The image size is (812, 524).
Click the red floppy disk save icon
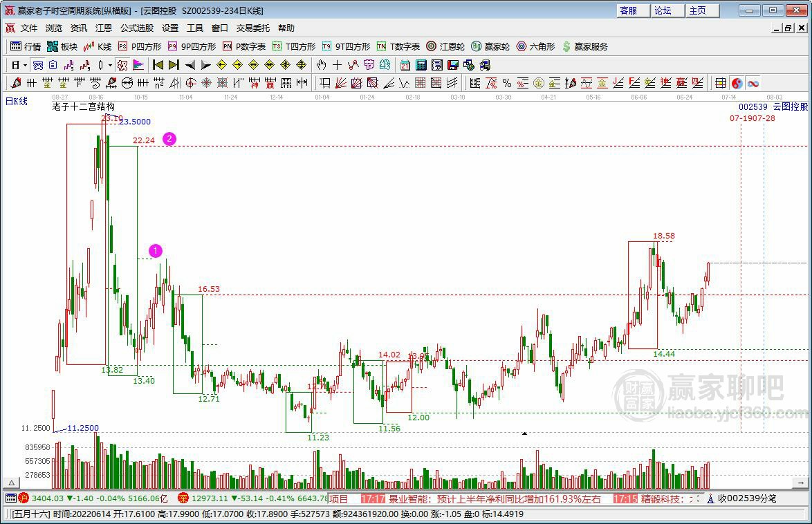point(453,65)
